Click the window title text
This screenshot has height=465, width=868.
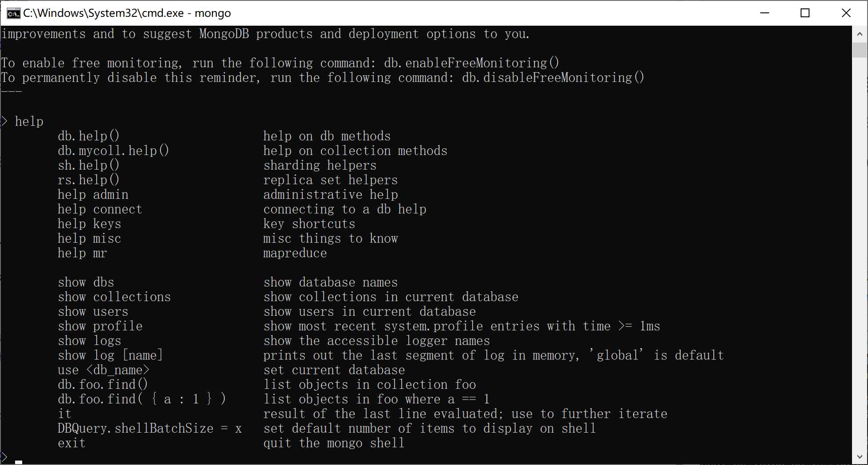point(127,13)
